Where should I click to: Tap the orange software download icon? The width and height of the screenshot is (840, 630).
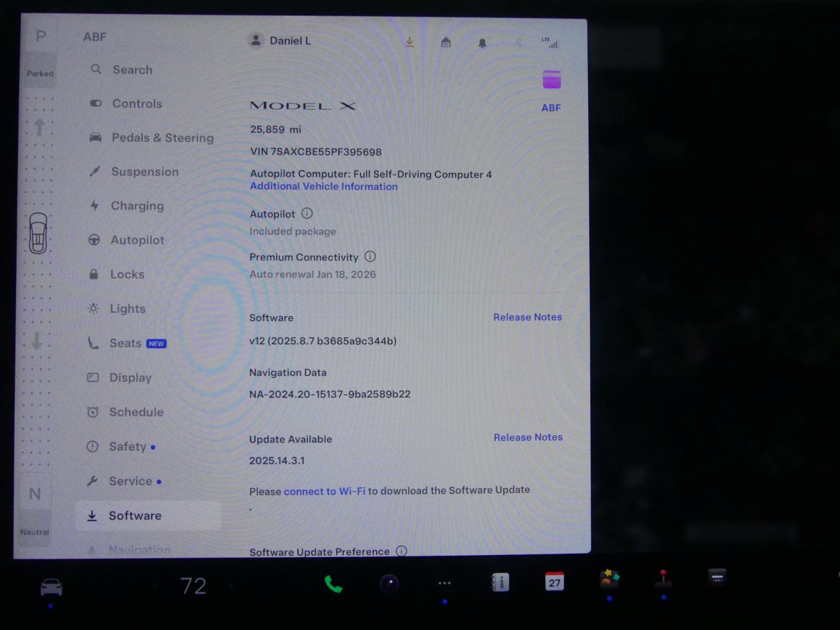point(409,42)
